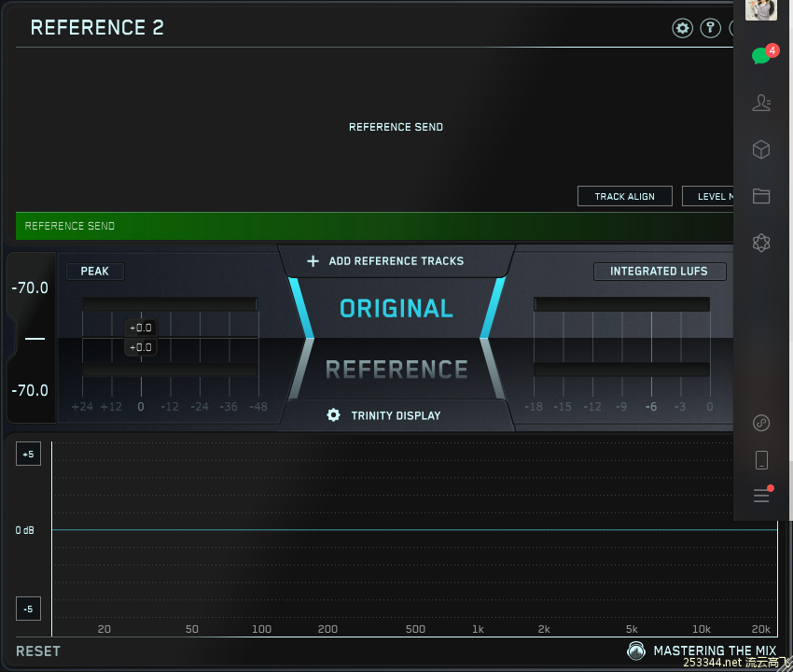Viewport: 793px width, 672px height.
Task: Click the lower -70.0 level readout
Action: click(x=30, y=391)
